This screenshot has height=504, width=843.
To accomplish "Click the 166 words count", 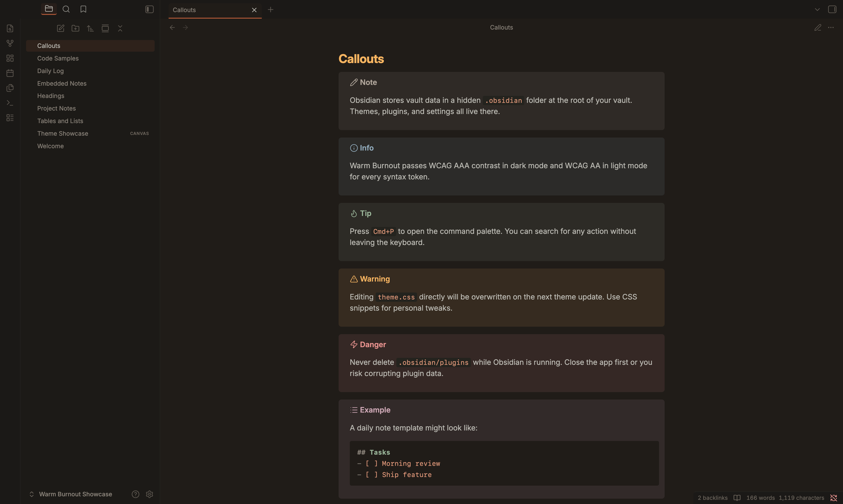I will pyautogui.click(x=760, y=498).
